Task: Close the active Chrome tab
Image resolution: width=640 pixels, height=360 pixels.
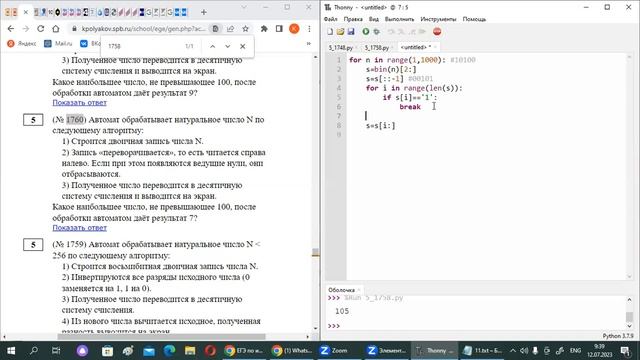Action: [x=26, y=12]
